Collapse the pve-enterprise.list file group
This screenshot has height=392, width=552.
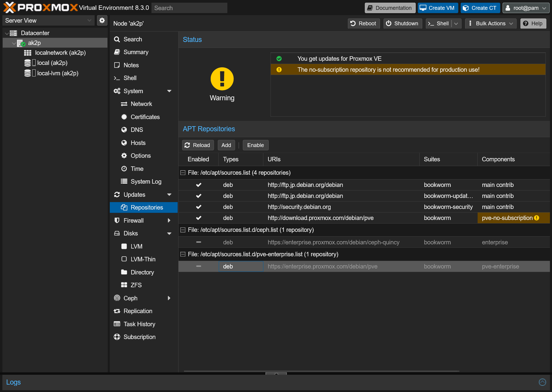tap(183, 254)
